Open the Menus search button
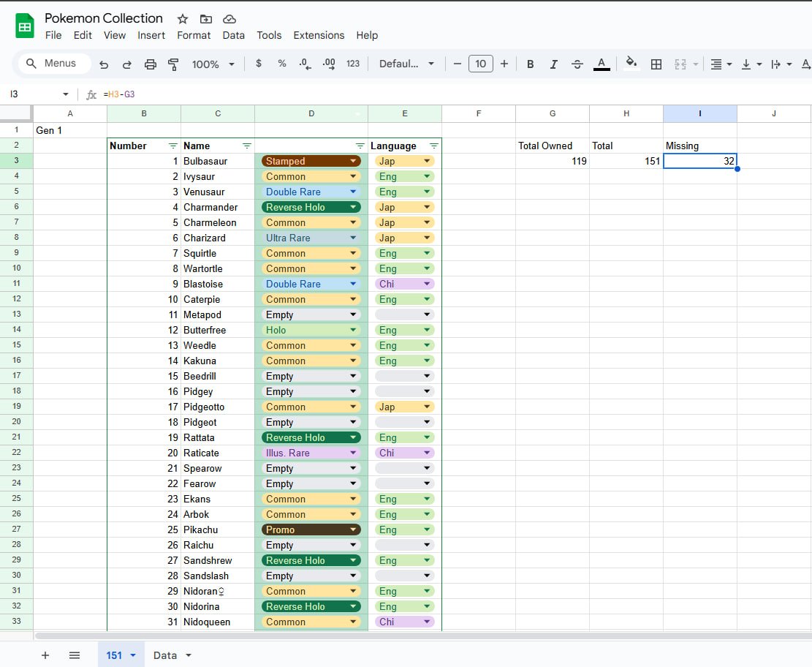812x667 pixels. (53, 63)
